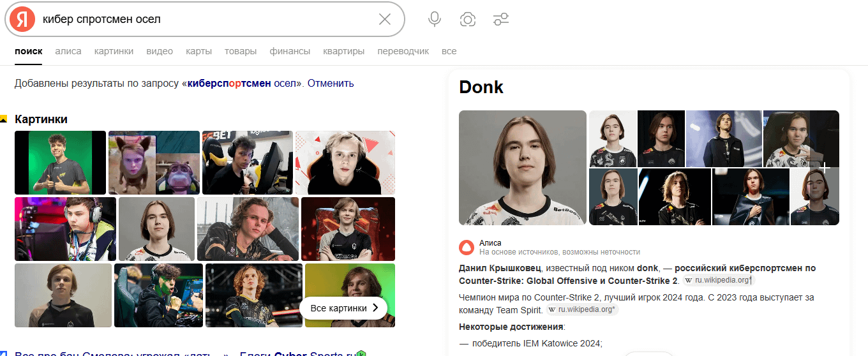
Task: Open the видео tab
Action: click(160, 51)
